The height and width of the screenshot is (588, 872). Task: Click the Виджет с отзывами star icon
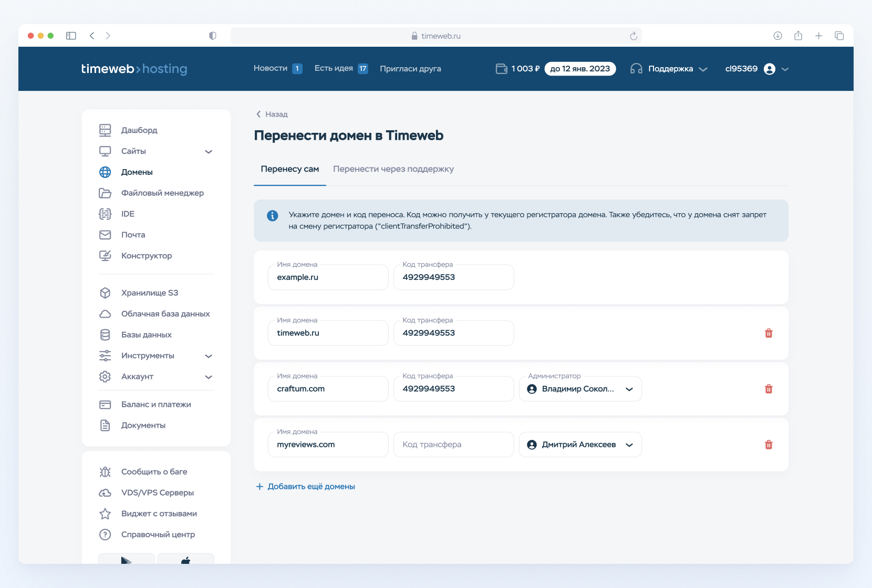pyautogui.click(x=105, y=514)
